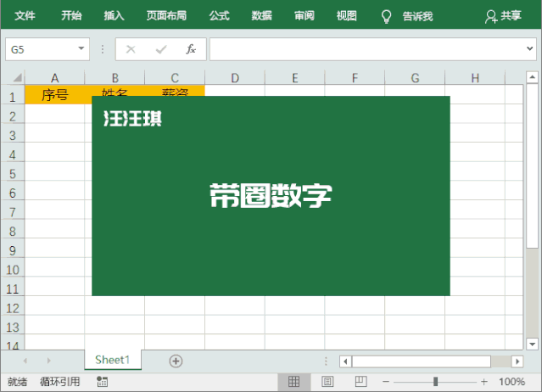Click inside the formula bar input
This screenshot has width=542, height=392.
coord(368,49)
